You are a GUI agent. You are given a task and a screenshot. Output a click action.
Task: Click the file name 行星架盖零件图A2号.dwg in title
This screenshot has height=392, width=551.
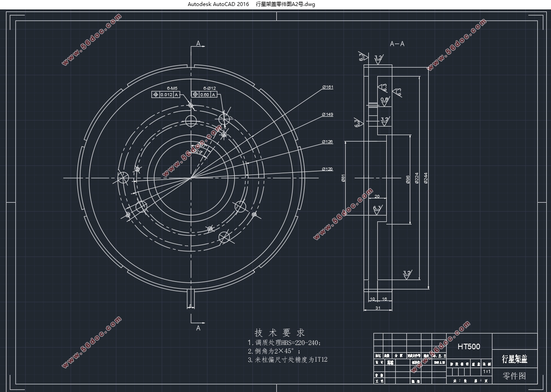[285, 4]
